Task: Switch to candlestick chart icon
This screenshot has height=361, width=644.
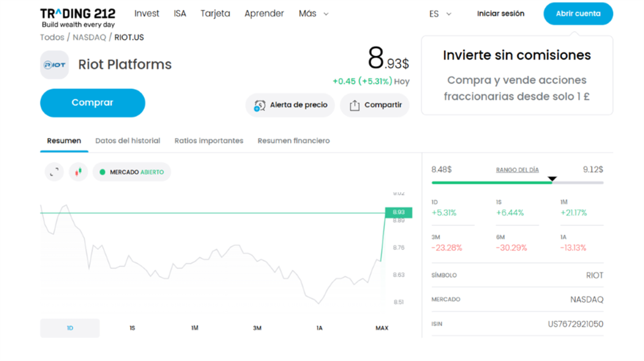Action: point(78,172)
